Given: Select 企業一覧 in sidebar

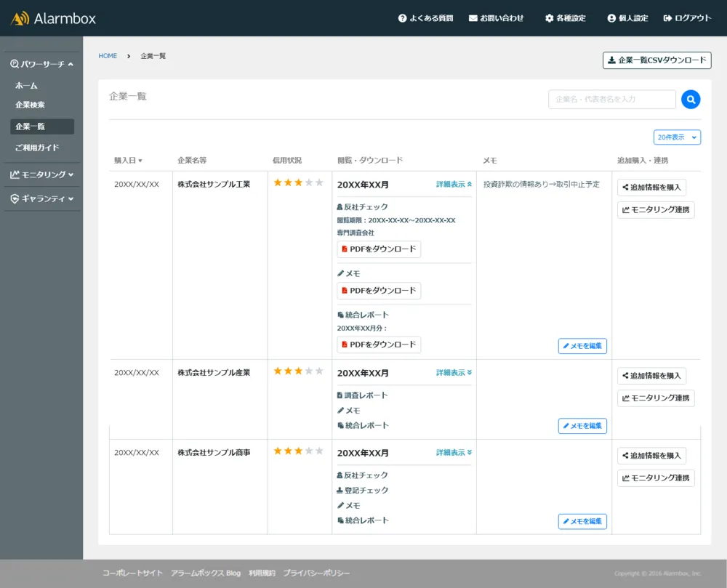Looking at the screenshot, I should pyautogui.click(x=42, y=126).
